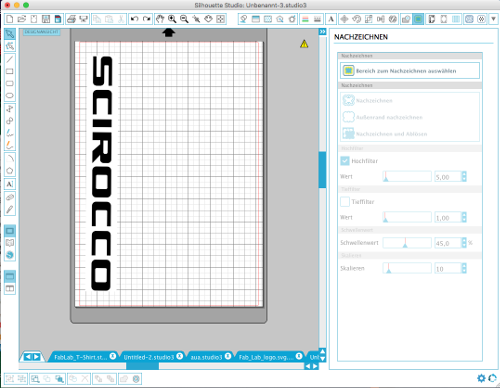500x388 pixels.
Task: Redo the last undone action
Action: [x=147, y=19]
